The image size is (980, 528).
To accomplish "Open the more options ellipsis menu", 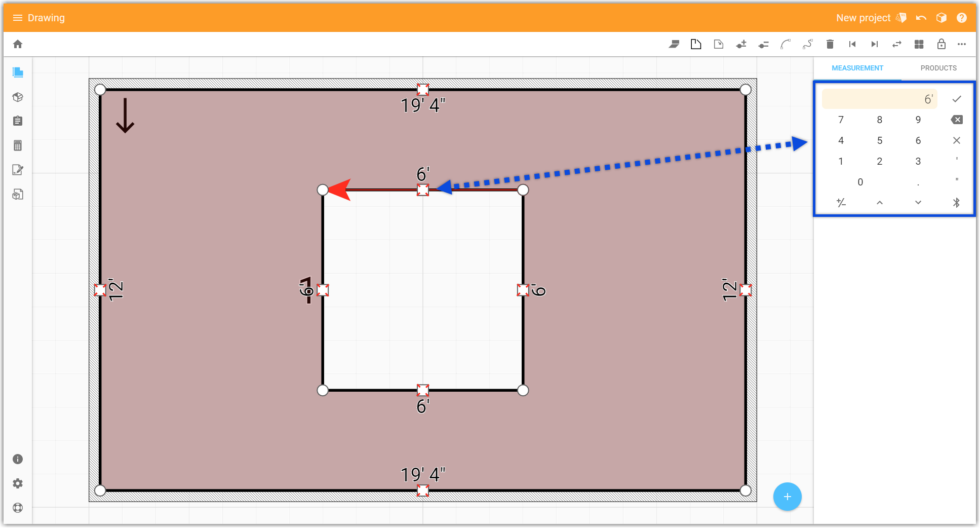I will [962, 44].
